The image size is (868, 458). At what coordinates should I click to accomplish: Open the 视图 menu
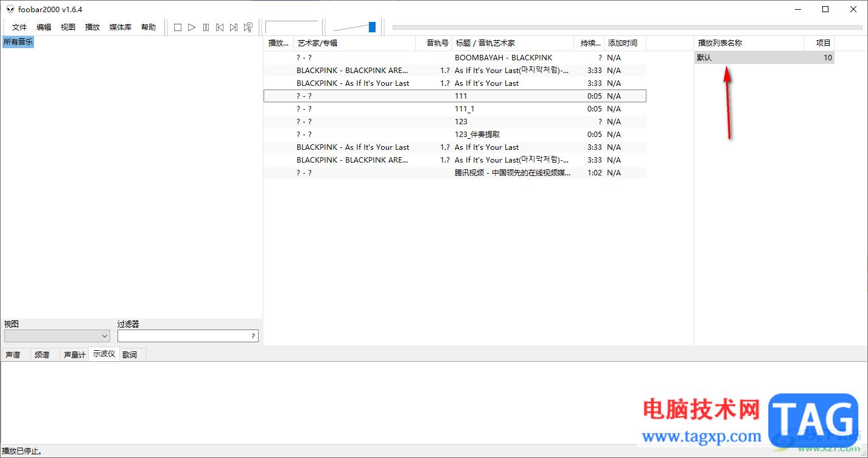(68, 27)
